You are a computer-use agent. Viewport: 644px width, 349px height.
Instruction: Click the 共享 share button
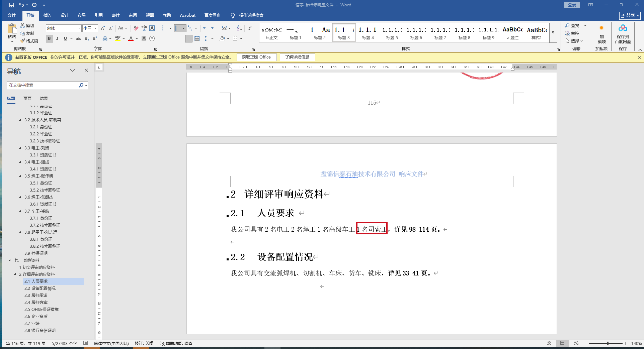(x=630, y=15)
